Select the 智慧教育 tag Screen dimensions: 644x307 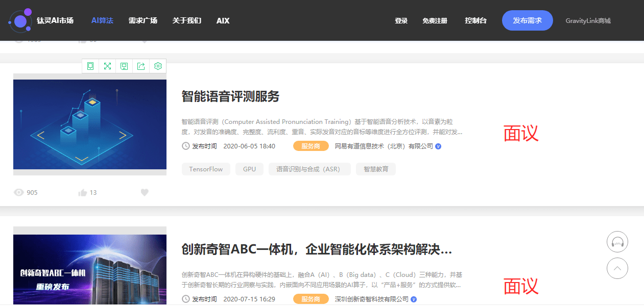click(x=376, y=169)
